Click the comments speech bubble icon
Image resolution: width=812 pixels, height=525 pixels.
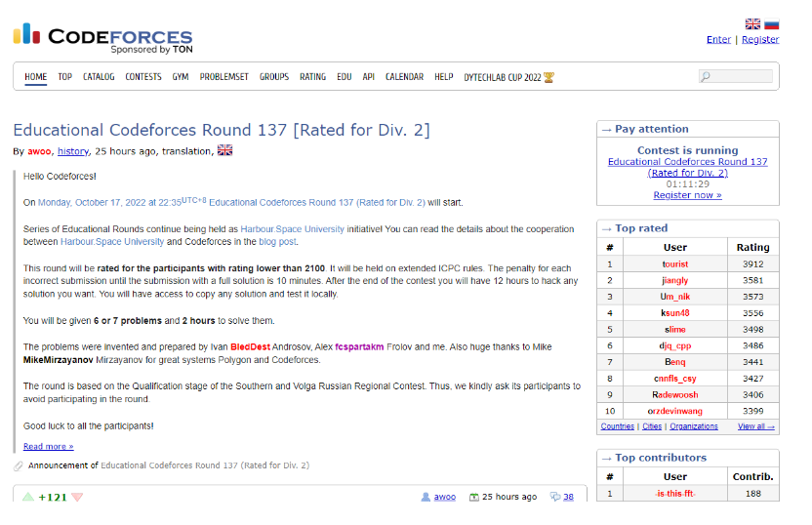point(555,497)
